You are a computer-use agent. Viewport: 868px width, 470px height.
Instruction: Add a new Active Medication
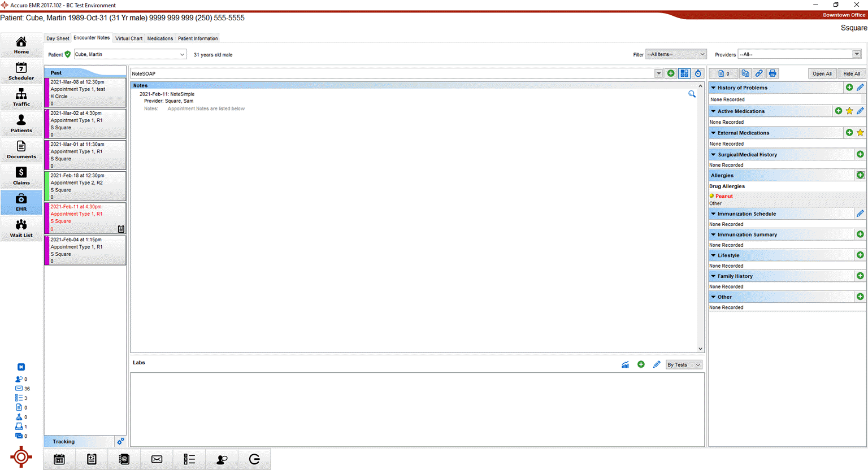tap(839, 111)
